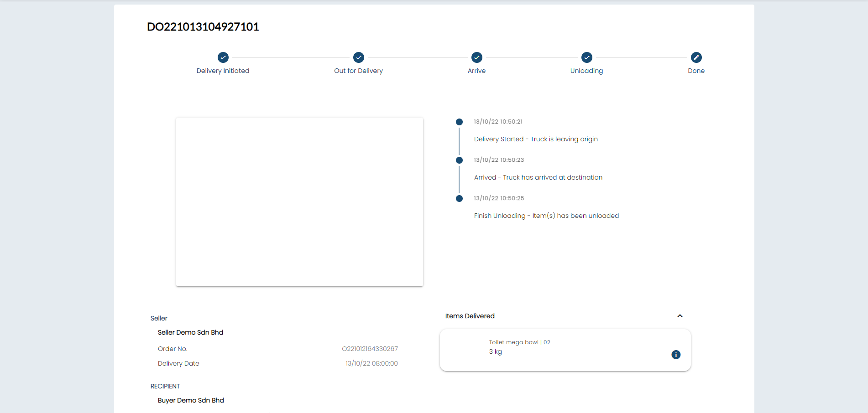Open info icon for Toilet mega bowl
This screenshot has width=868, height=413.
pos(676,355)
